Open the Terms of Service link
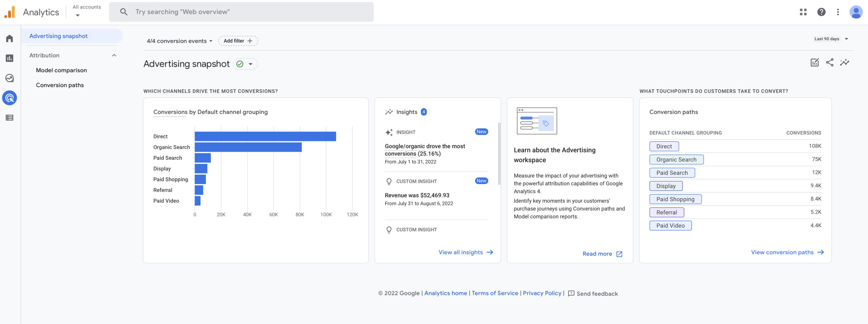This screenshot has height=324, width=868. pyautogui.click(x=495, y=293)
